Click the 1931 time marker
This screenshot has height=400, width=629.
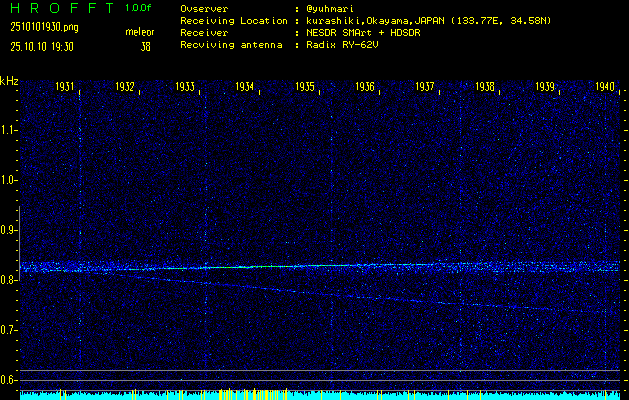(66, 88)
